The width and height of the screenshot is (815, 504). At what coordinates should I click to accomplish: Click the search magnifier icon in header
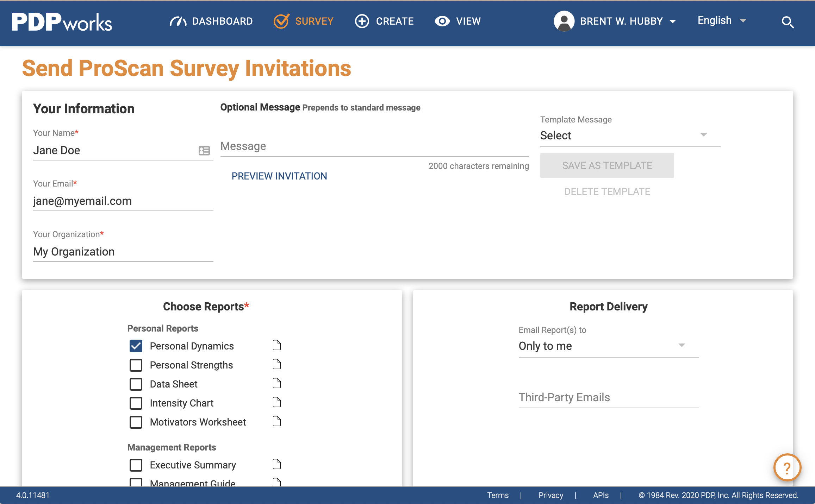pyautogui.click(x=788, y=22)
